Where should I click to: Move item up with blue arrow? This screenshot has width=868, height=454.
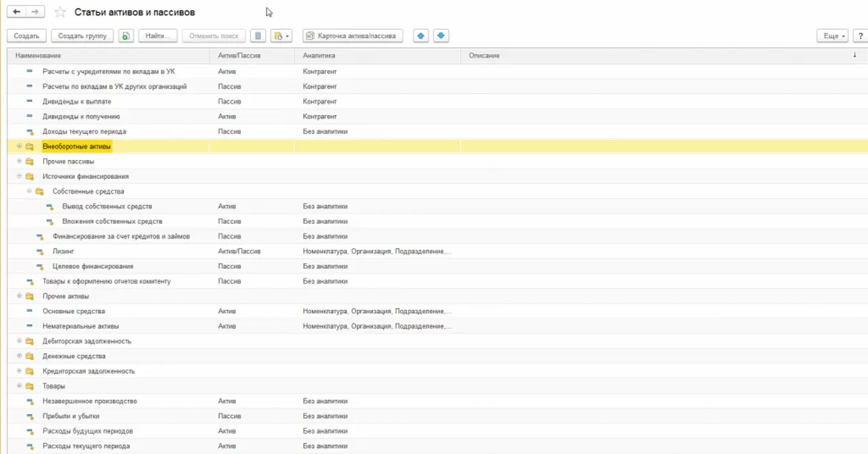coord(421,36)
